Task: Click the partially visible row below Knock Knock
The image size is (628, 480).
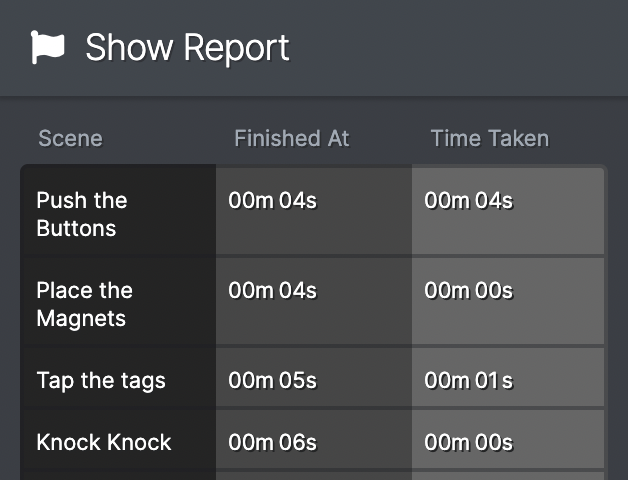Action: point(312,476)
